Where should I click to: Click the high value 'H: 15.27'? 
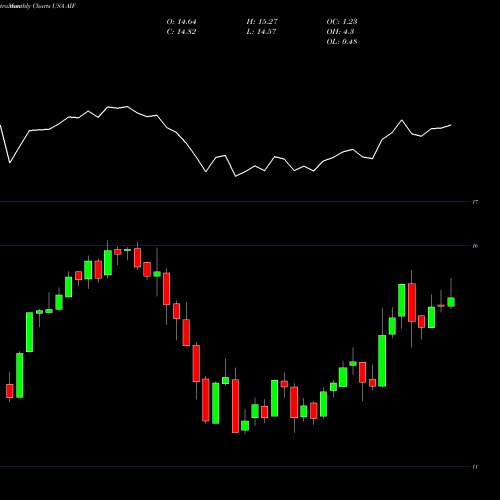[x=262, y=22]
